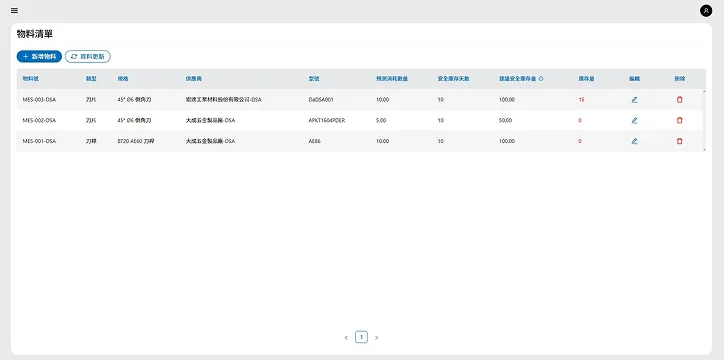Delete the MES-003-DSA row with the trash icon

tap(679, 100)
